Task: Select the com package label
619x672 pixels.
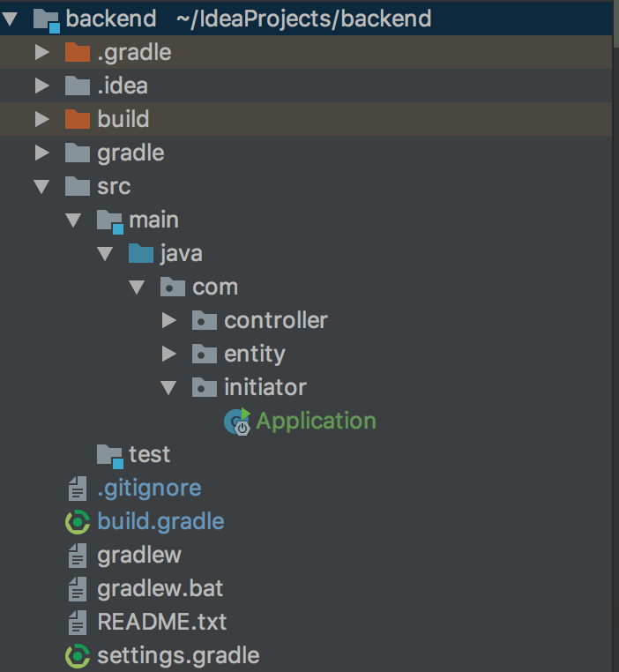Action: (215, 287)
